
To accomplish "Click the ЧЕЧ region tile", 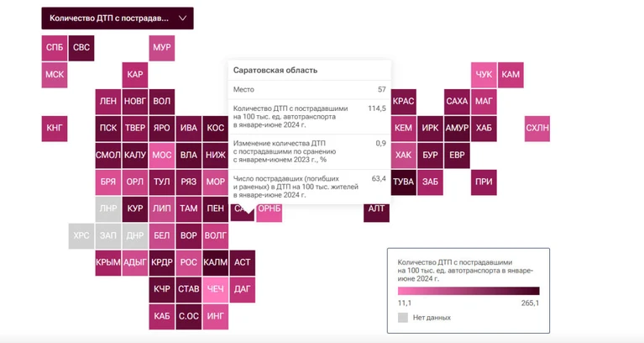I will (x=215, y=289).
